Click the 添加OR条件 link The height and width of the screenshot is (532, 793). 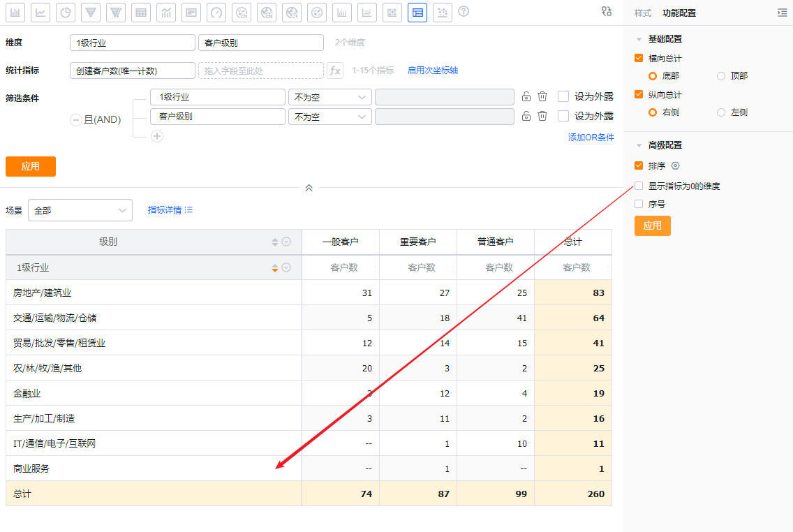[x=591, y=138]
